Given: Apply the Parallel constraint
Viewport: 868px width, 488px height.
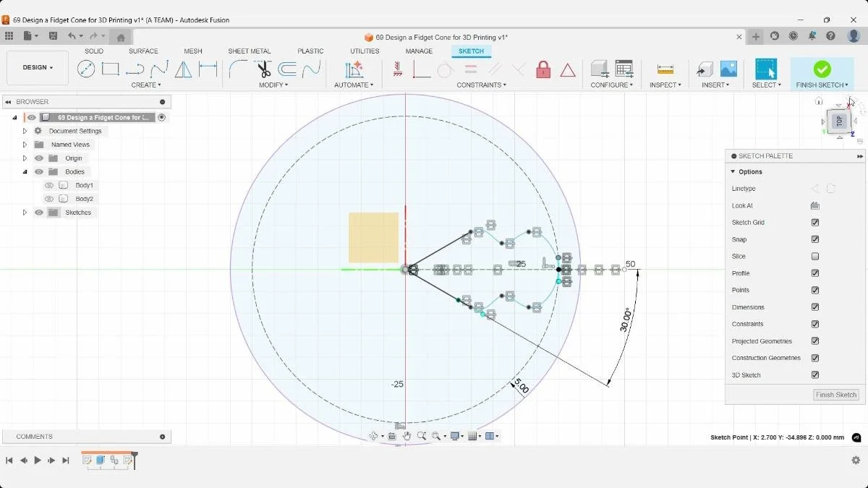Looking at the screenshot, I should coord(495,69).
